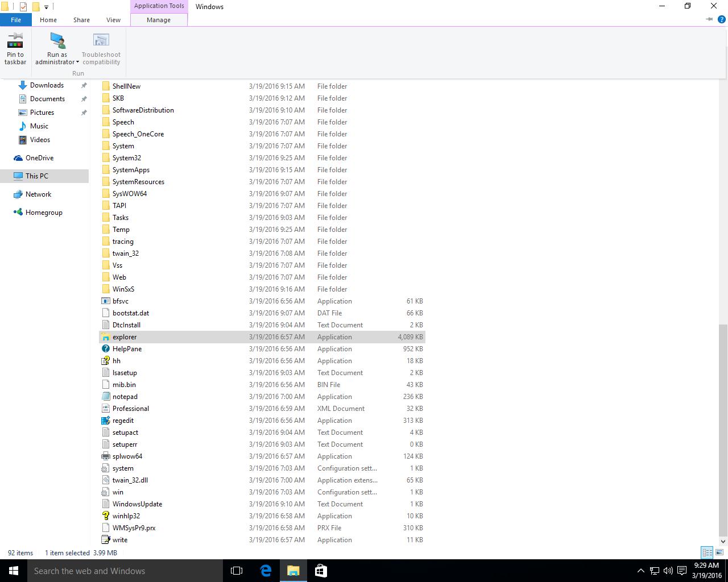The width and height of the screenshot is (728, 582).
Task: Click the win configuration settings file icon
Action: pyautogui.click(x=105, y=492)
